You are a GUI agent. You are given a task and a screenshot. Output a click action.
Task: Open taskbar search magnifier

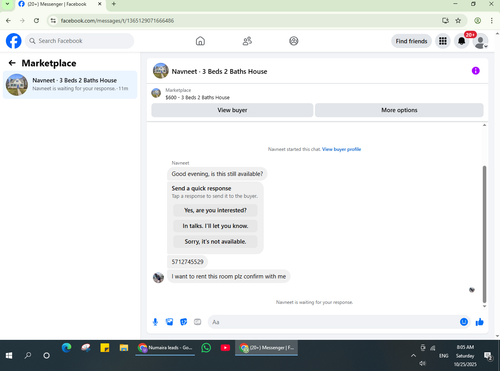(28, 356)
